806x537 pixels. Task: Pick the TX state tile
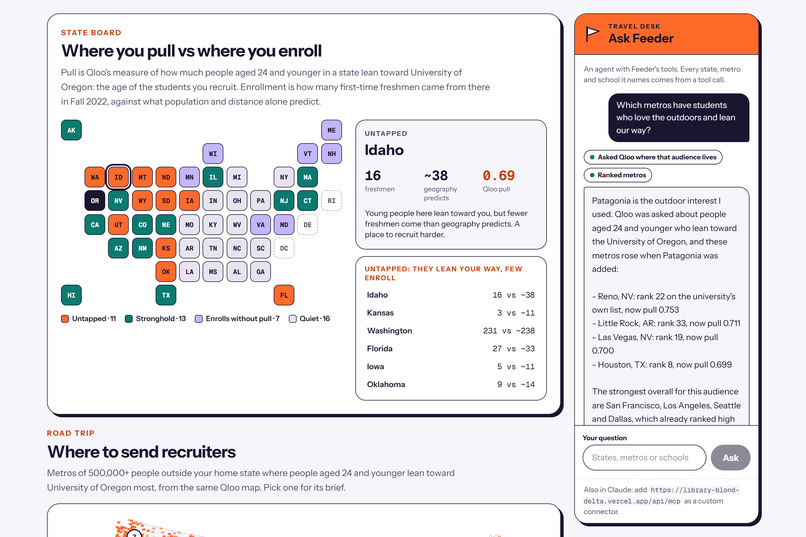point(166,295)
